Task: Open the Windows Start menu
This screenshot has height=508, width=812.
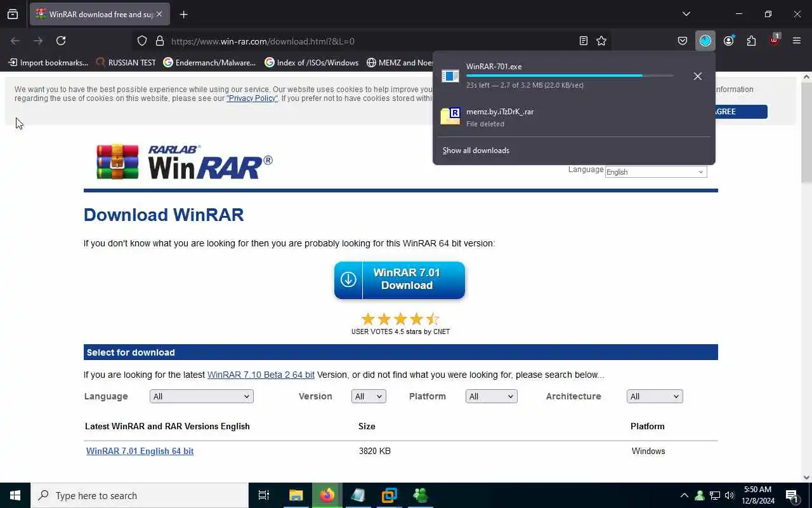Action: point(15,495)
